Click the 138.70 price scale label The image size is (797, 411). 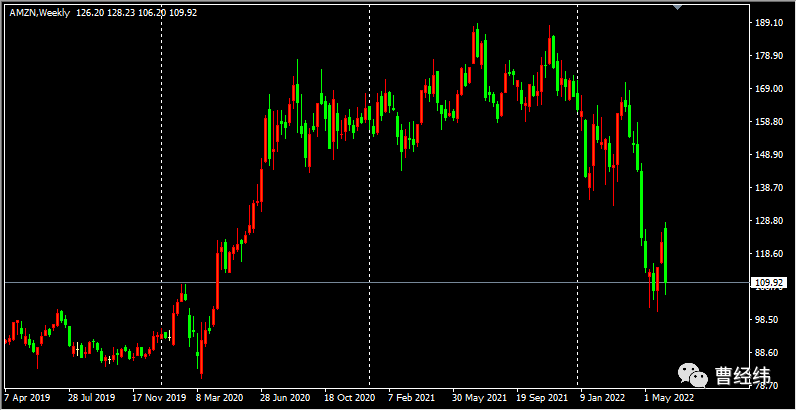[771, 188]
